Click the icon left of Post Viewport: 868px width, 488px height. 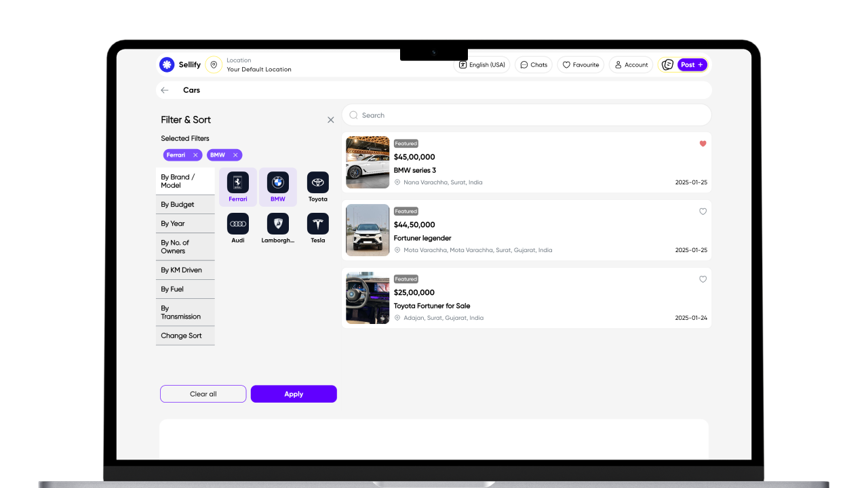pos(668,64)
